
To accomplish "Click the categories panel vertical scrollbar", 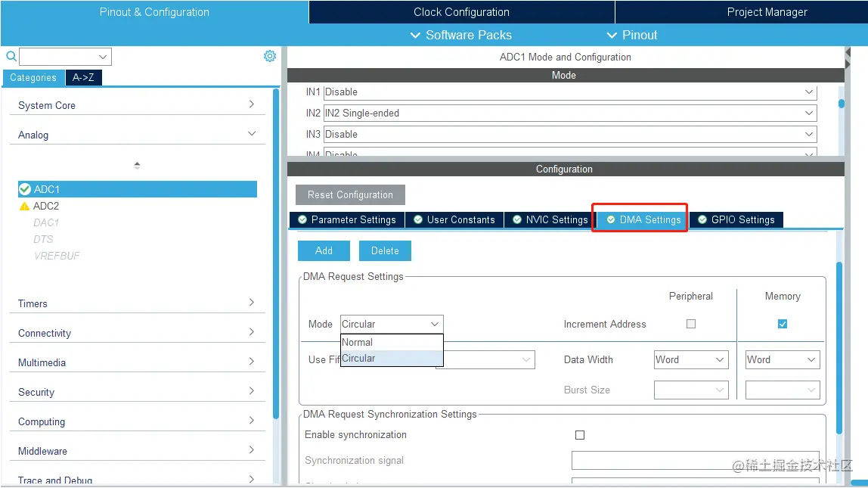I will pos(276,253).
